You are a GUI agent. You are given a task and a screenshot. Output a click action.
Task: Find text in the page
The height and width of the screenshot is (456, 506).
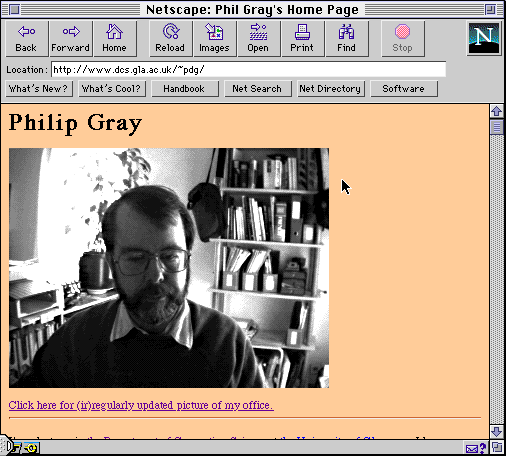tap(346, 39)
